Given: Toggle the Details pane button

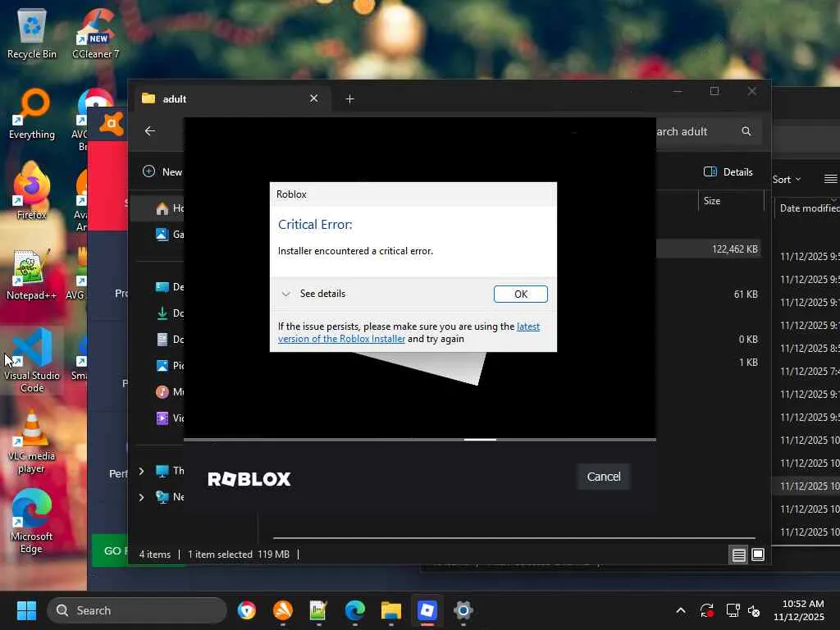Looking at the screenshot, I should pyautogui.click(x=728, y=172).
